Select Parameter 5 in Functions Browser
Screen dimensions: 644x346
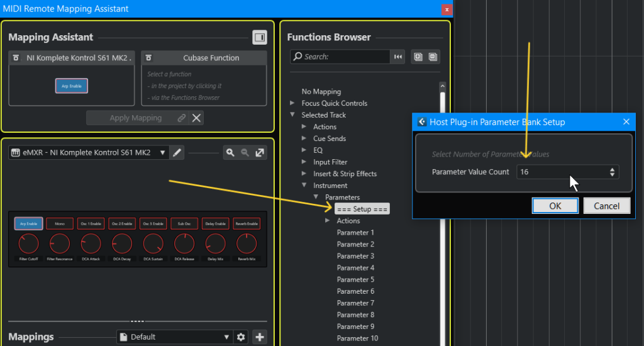[x=355, y=279]
